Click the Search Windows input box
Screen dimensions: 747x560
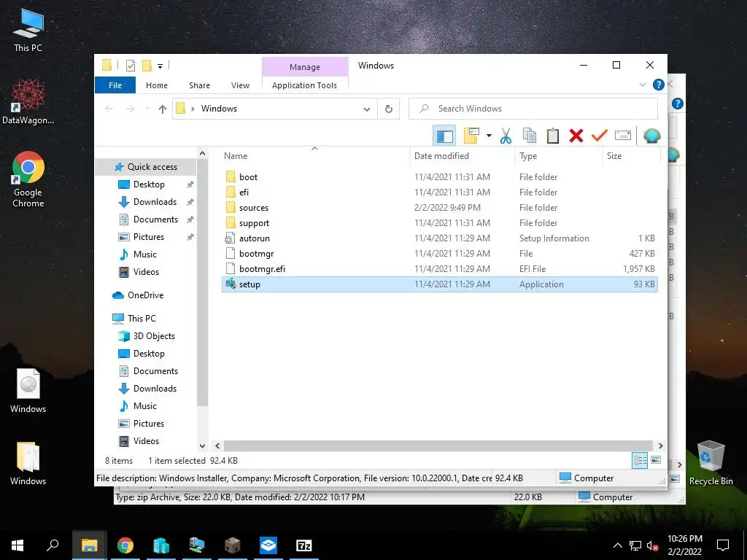(533, 109)
